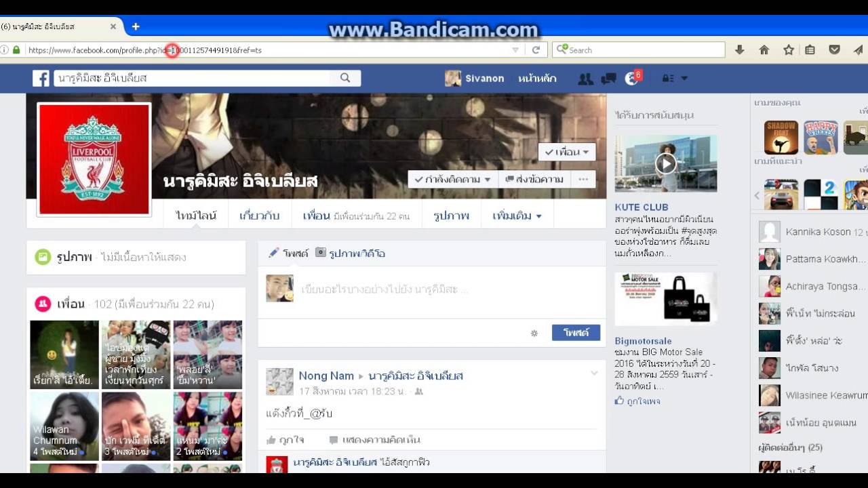The height and width of the screenshot is (488, 868).
Task: Open Wilawan Chumnum friend thumbnail
Action: pos(64,426)
